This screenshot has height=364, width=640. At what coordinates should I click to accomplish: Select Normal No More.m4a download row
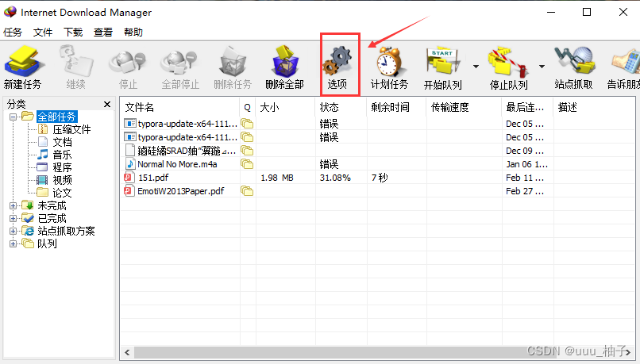coord(378,164)
